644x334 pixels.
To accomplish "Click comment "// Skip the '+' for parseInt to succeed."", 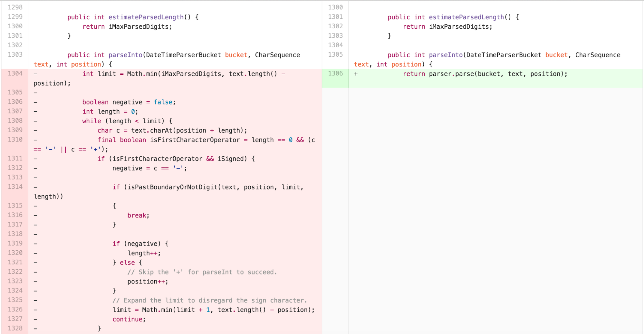I will point(202,272).
